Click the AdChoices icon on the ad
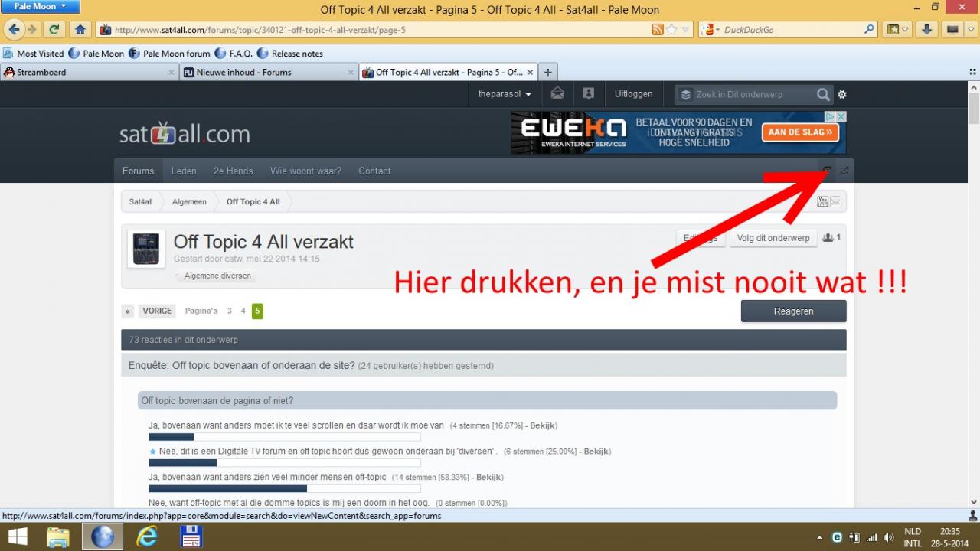The height and width of the screenshot is (551, 980). tap(830, 116)
